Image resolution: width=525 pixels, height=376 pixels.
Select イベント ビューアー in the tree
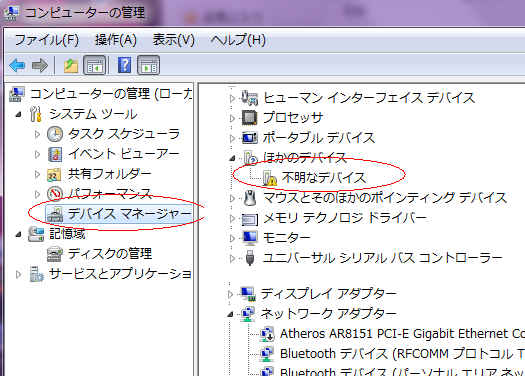click(124, 154)
